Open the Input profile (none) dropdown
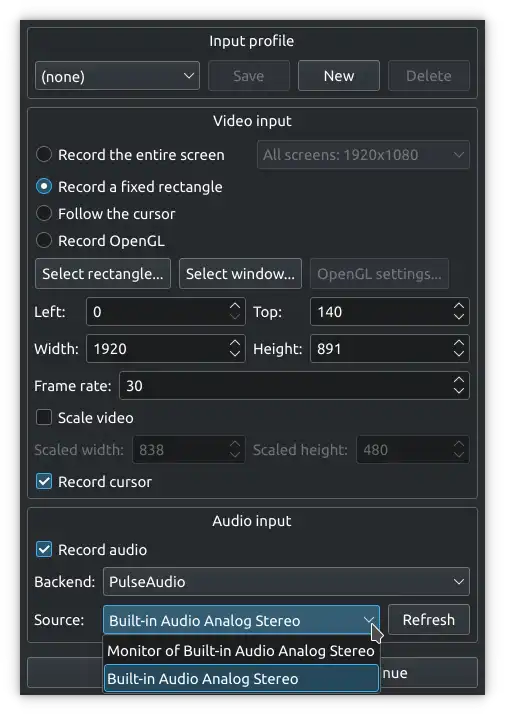 click(x=117, y=76)
